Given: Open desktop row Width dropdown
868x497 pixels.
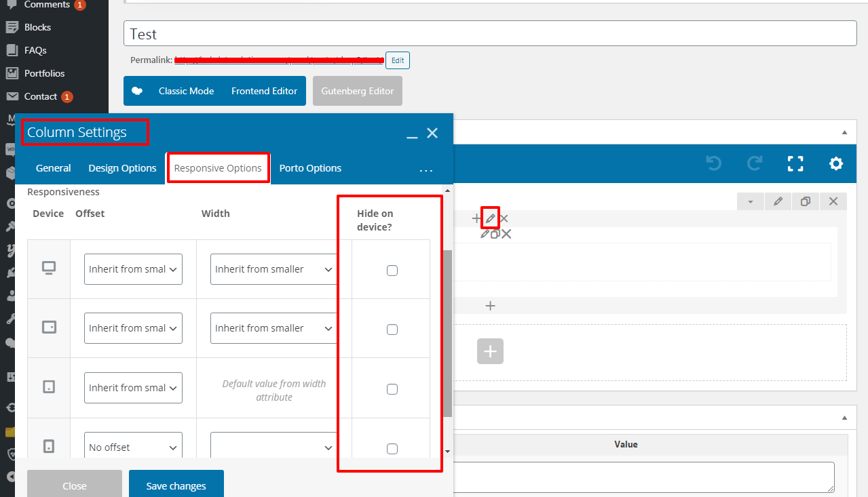Looking at the screenshot, I should [x=273, y=269].
